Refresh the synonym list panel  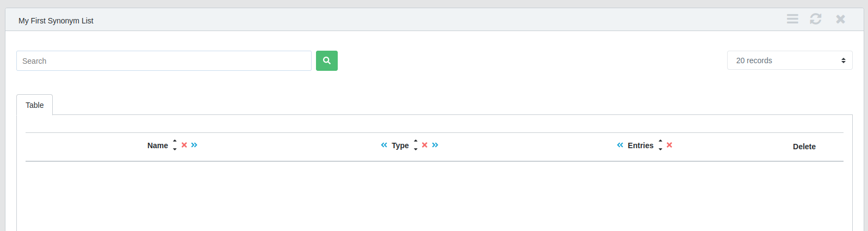[815, 19]
